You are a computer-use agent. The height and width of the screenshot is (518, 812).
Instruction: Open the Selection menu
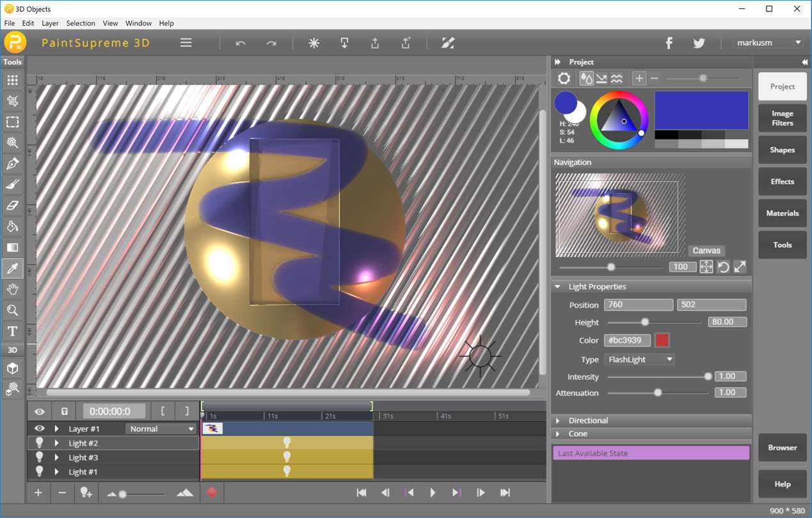point(81,23)
